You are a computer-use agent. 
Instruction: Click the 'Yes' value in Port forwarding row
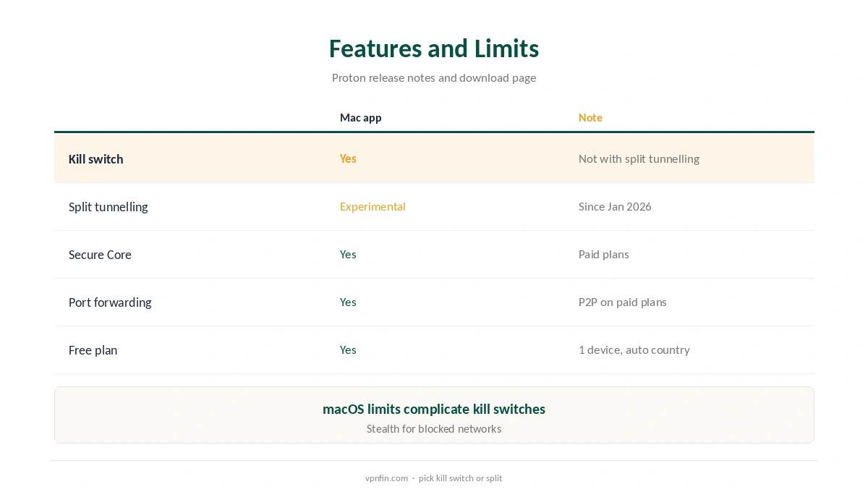(x=348, y=302)
